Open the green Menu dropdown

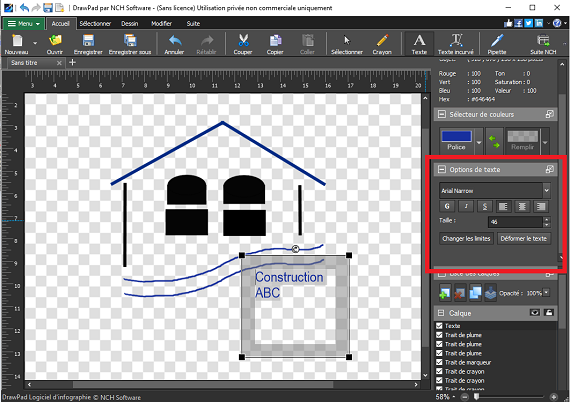pos(24,24)
